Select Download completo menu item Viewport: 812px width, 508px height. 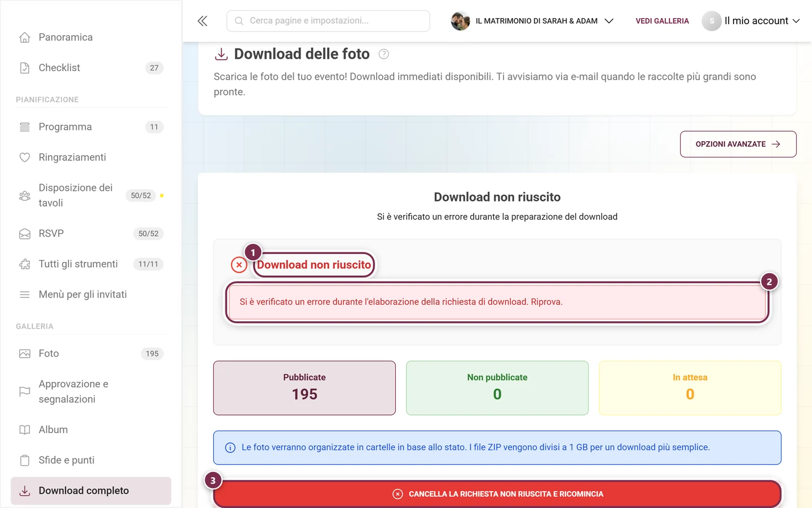tap(91, 491)
